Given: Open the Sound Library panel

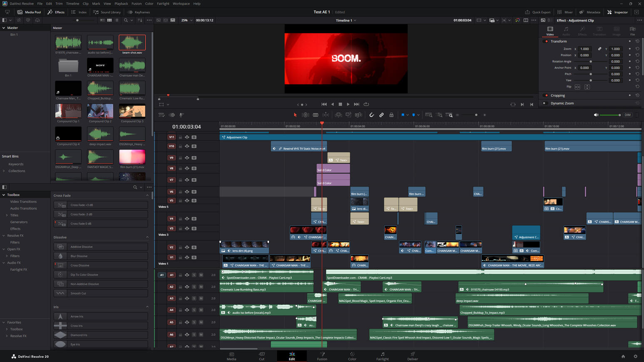Looking at the screenshot, I should (107, 12).
